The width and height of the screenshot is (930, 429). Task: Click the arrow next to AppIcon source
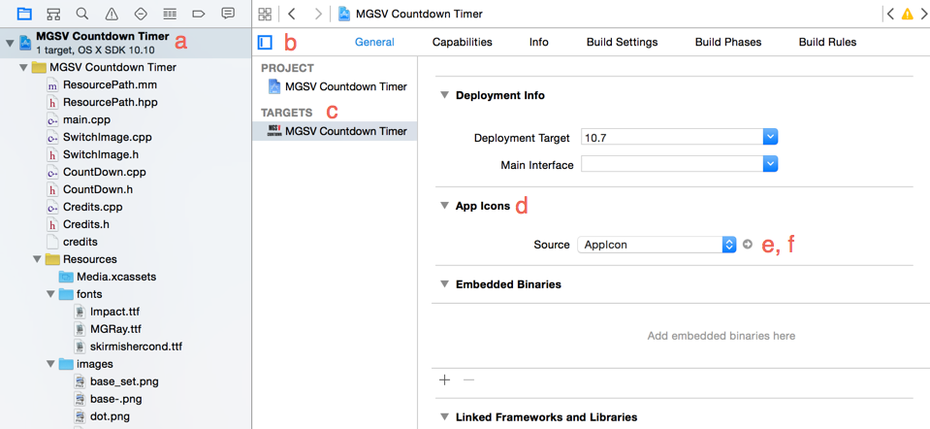click(x=747, y=244)
